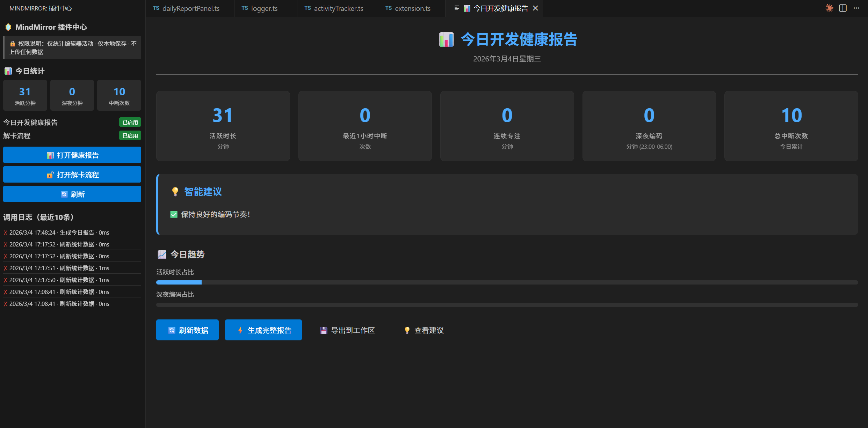Image resolution: width=868 pixels, height=428 pixels.
Task: Click the 活跃时长占比 progress bar
Action: click(x=507, y=282)
